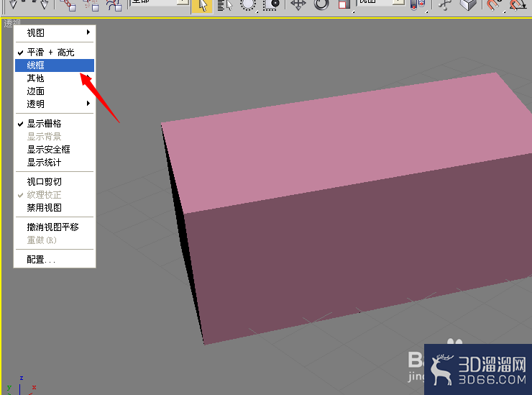Click the 3D box icon in toolbar
Viewport: 532px width, 395px height.
point(468,5)
